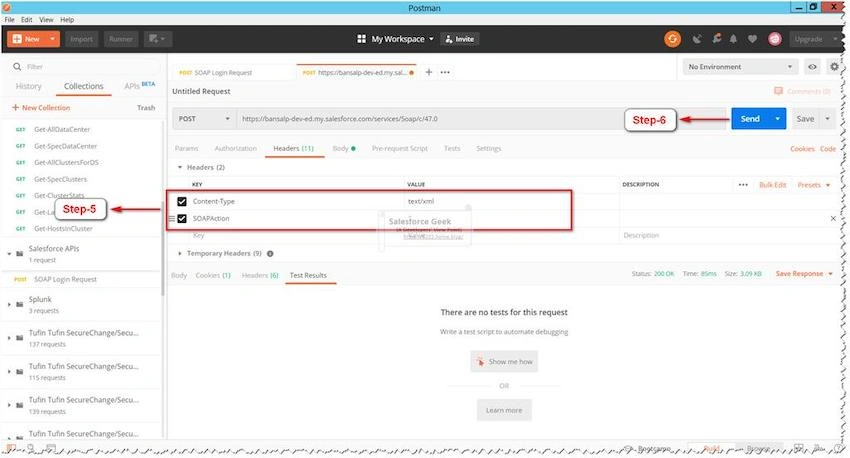Screen dimensions: 850x458
Task: Switch to the APIs sidebar tab
Action: pos(139,86)
